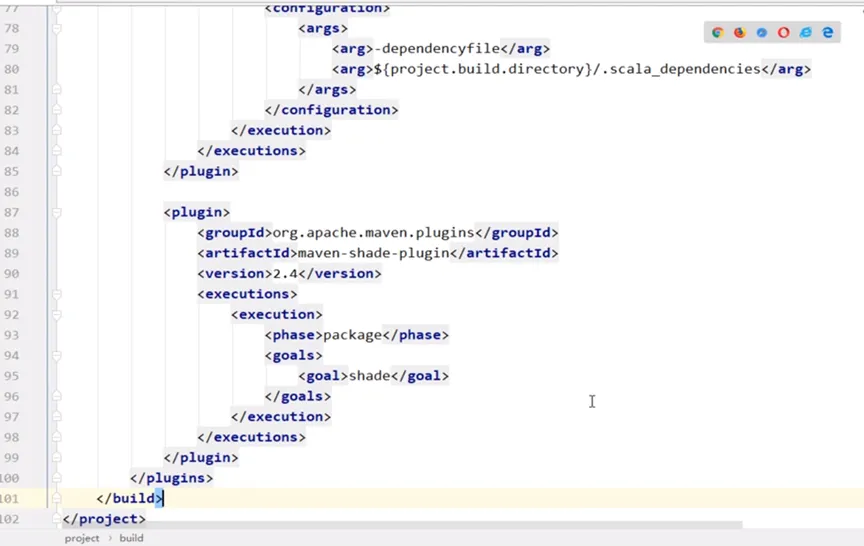The image size is (864, 546).
Task: Select the 'build' breadcrumb
Action: [131, 538]
